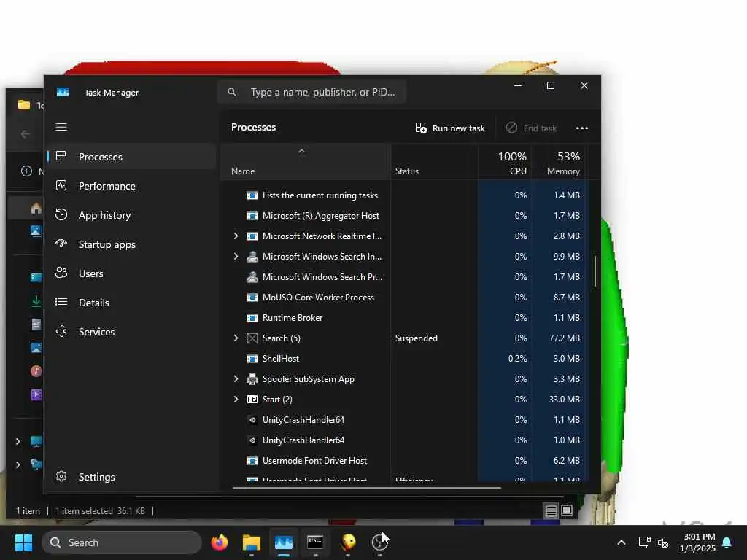This screenshot has width=747, height=560.
Task: Expand the Start (2) process group
Action: (236, 400)
